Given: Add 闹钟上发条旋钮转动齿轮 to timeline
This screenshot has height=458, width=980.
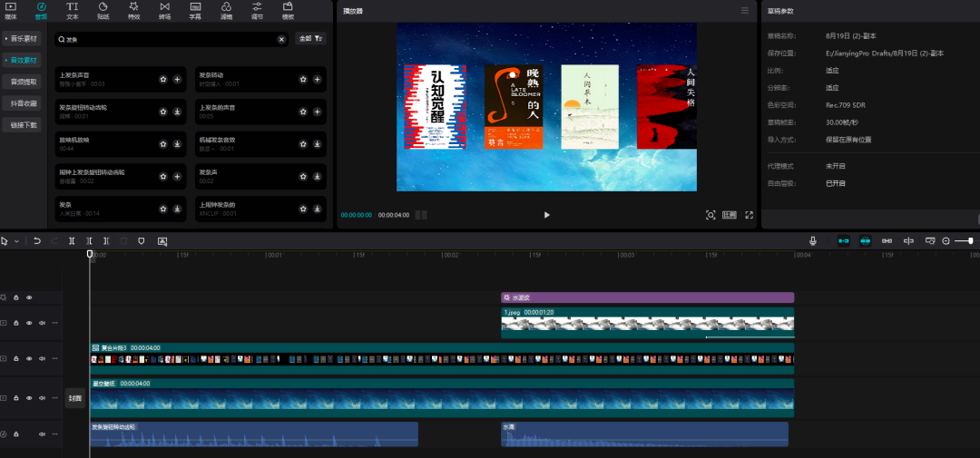Looking at the screenshot, I should 177,177.
